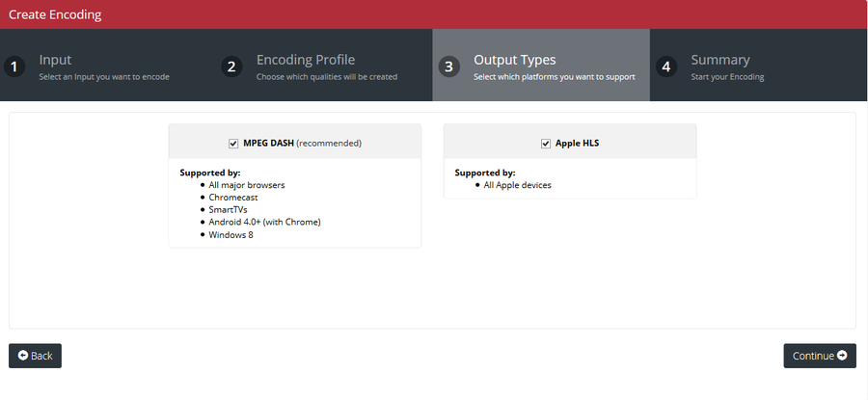
Task: Click 'Select an Input you want to encode'
Action: click(104, 77)
